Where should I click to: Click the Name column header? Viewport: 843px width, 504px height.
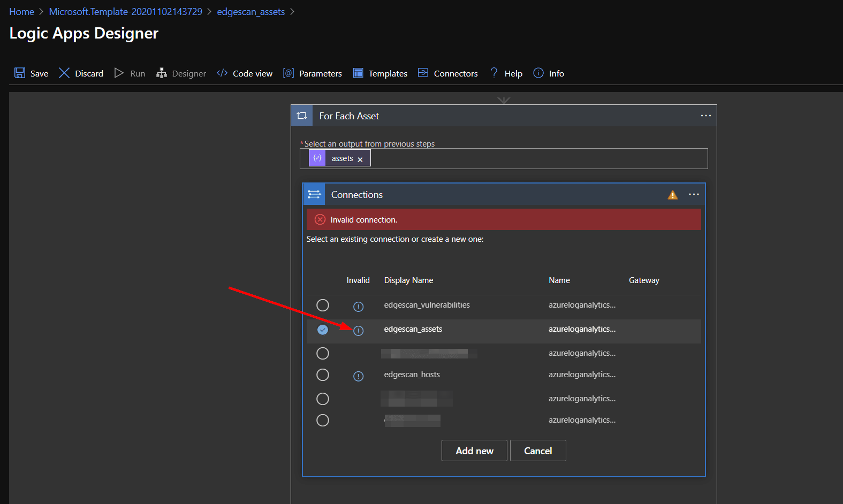click(559, 280)
